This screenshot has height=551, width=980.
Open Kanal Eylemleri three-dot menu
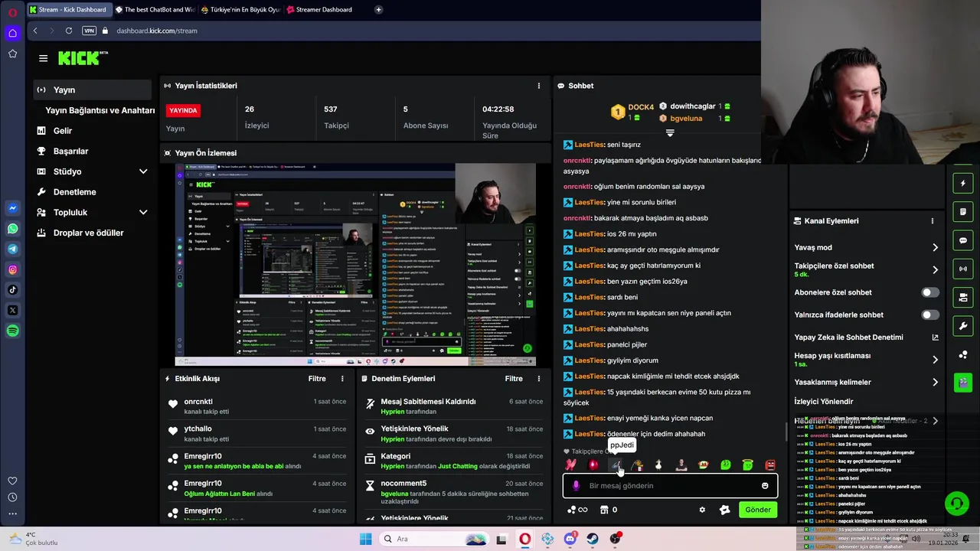[932, 221]
